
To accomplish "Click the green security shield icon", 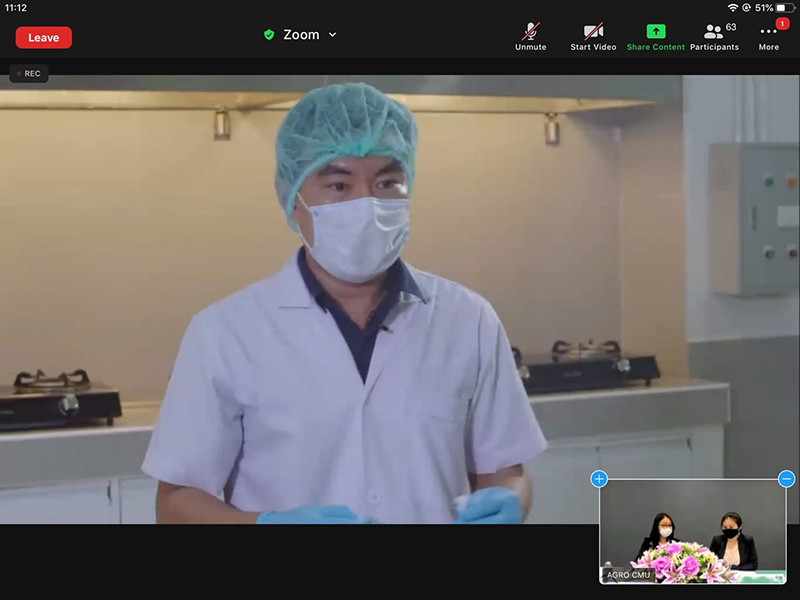I will pos(269,35).
